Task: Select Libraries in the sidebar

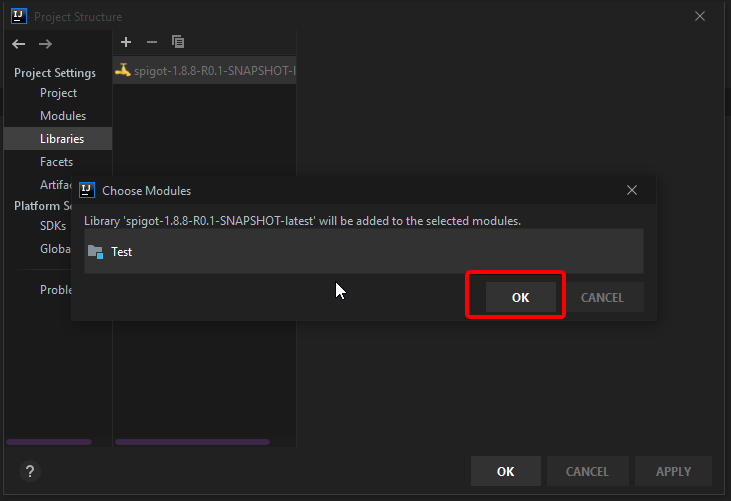Action: click(62, 139)
